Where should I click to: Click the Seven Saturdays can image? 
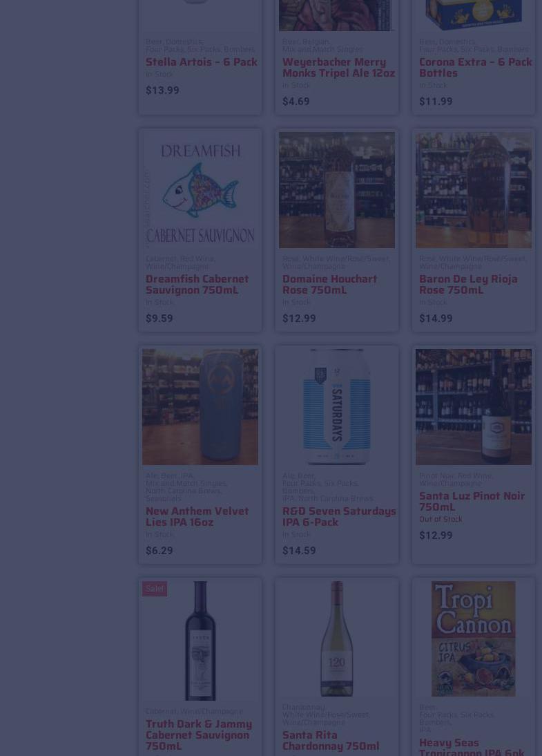(x=337, y=407)
